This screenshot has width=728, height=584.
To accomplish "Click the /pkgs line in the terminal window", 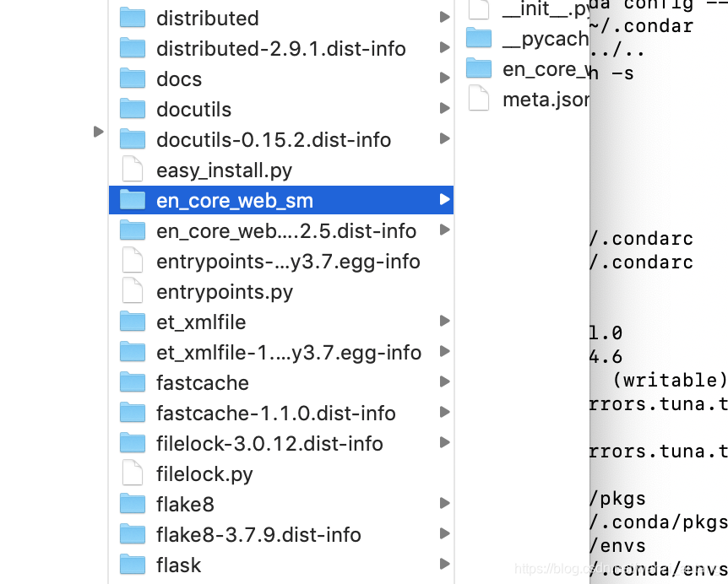I will tap(618, 499).
